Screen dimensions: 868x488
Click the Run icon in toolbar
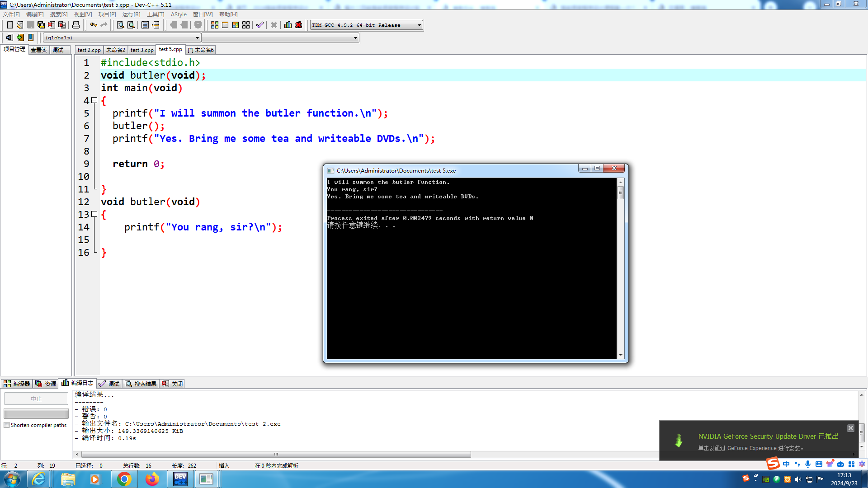225,25
